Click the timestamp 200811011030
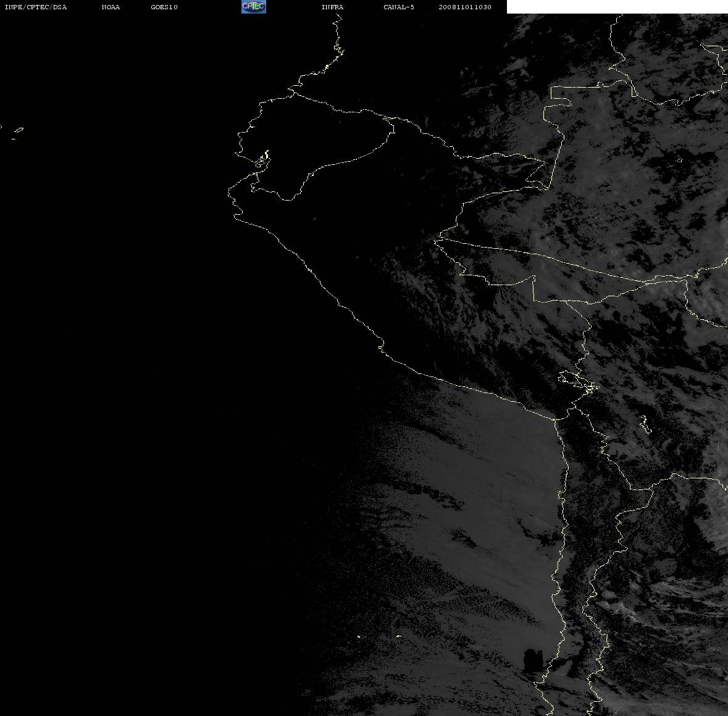 click(465, 7)
